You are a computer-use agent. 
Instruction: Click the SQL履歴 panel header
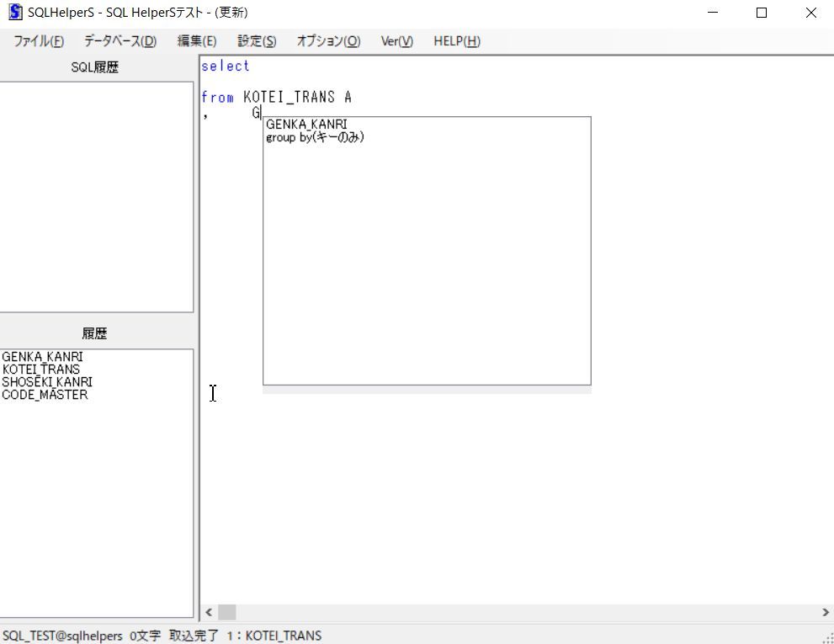click(95, 67)
